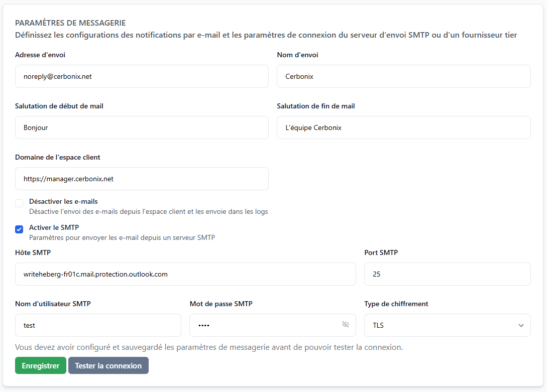This screenshot has height=392, width=547.
Task: Uncheck the Activer le SMTP checkbox
Action: (x=19, y=229)
